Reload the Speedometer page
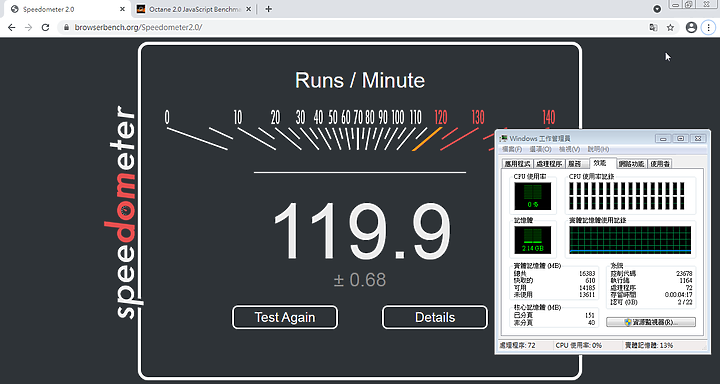The image size is (720, 384). 45,28
